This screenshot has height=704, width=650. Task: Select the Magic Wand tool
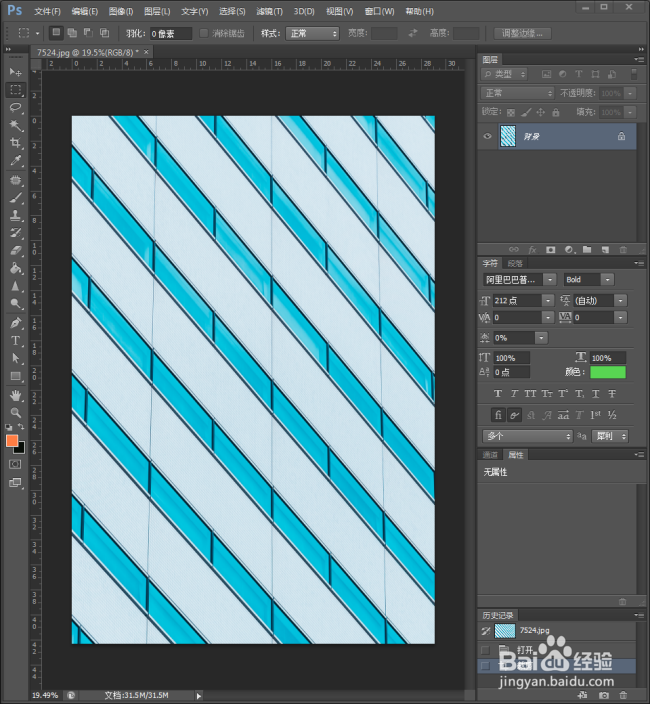15,125
